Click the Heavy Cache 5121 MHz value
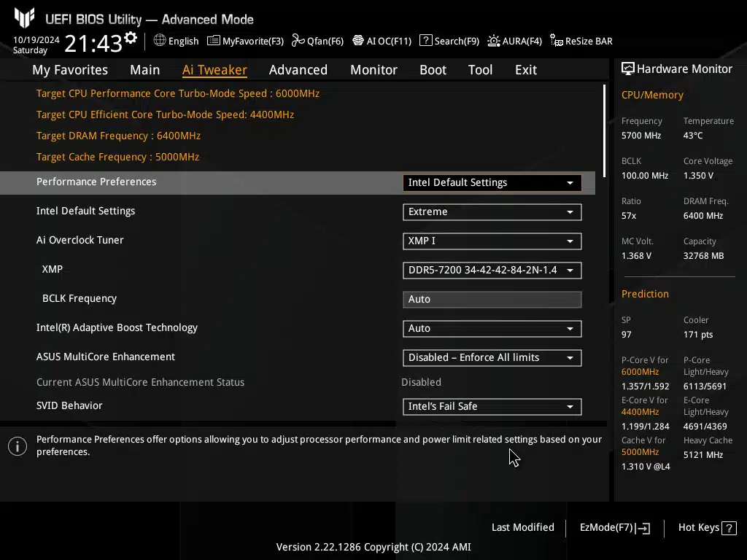Screen dimensions: 747x560 703,455
